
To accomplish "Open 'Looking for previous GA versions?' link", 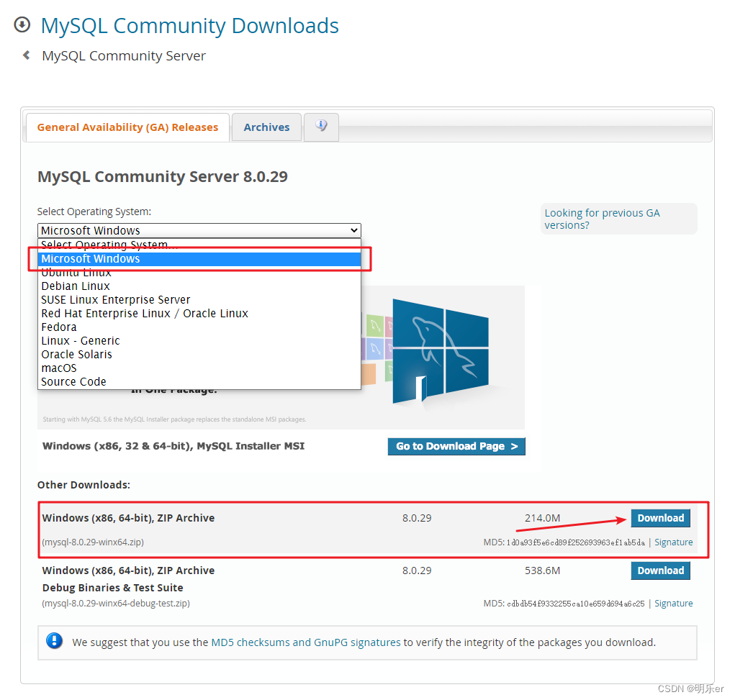I will 602,219.
